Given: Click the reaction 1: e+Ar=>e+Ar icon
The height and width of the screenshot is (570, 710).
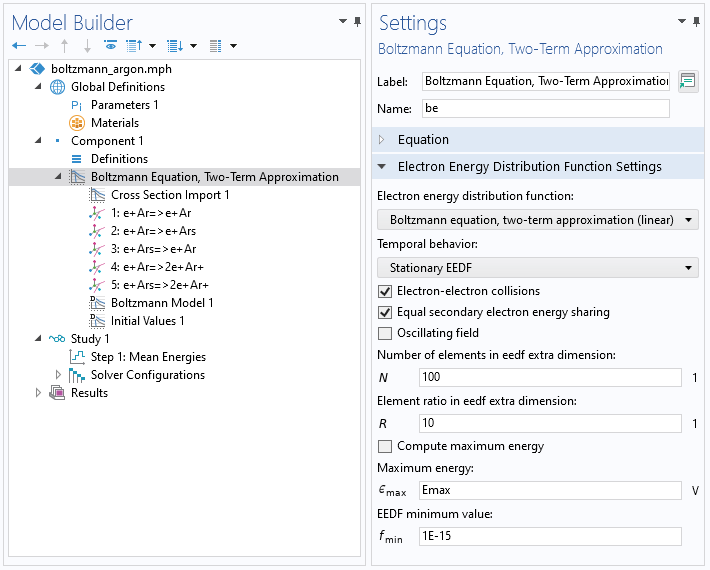Looking at the screenshot, I should (x=96, y=213).
